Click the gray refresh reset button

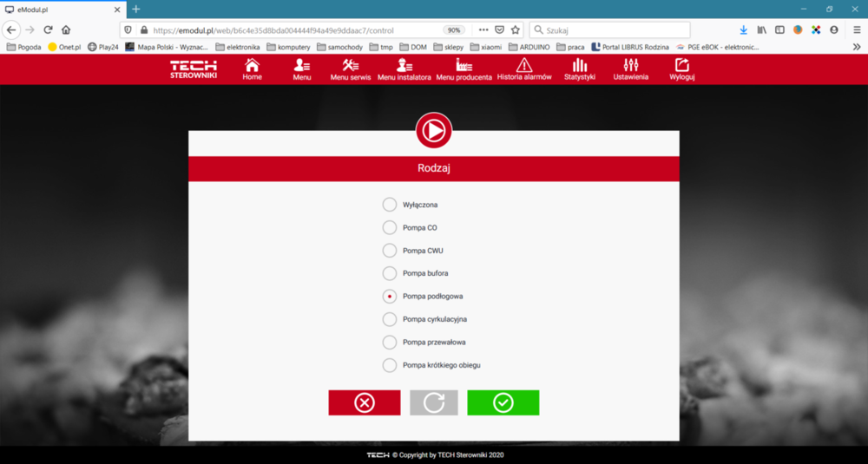point(433,402)
